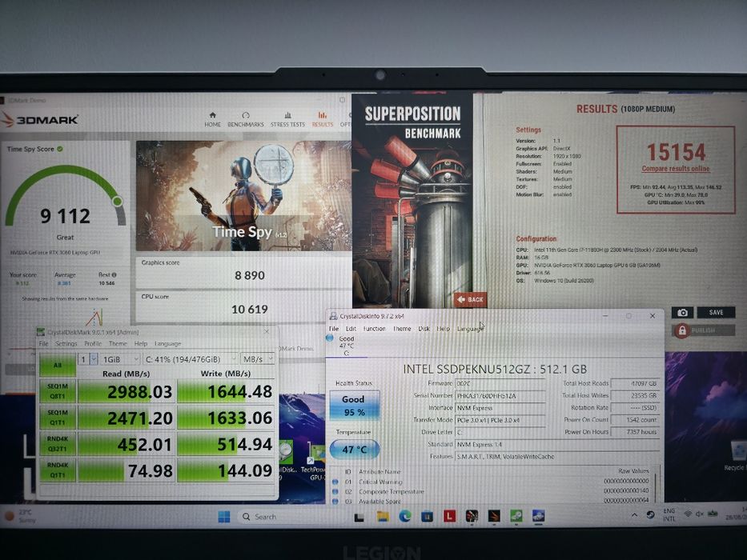Click Power On Hours value box
747x560 pixels.
point(635,432)
